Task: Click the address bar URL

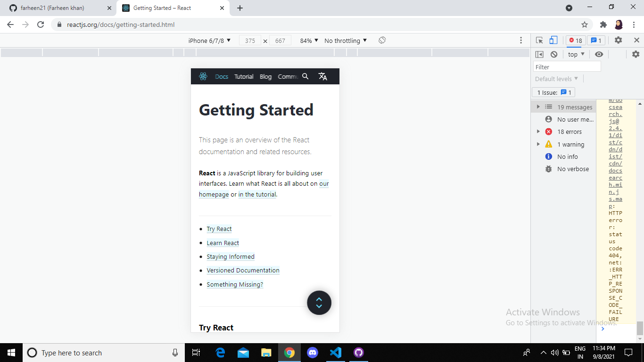Action: [x=121, y=25]
